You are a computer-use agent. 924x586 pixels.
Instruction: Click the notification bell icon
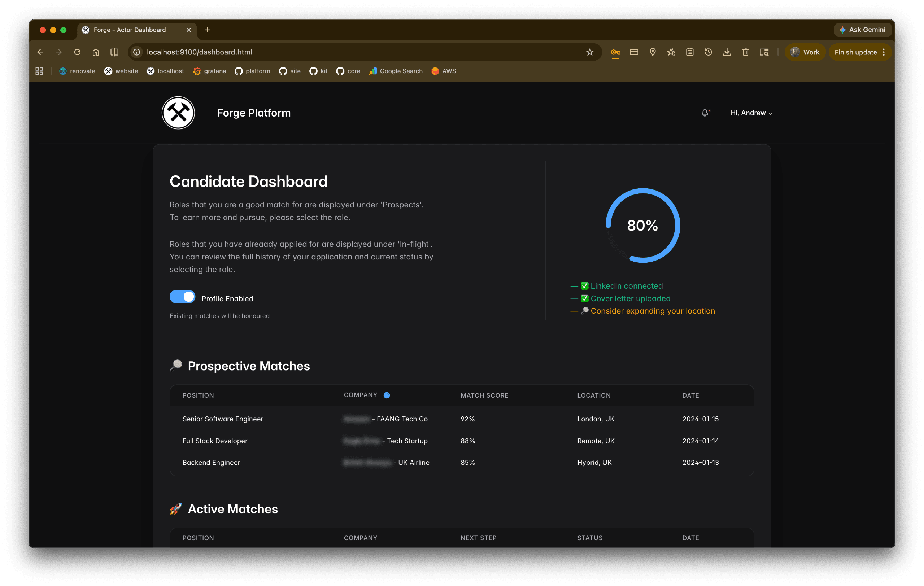(705, 113)
